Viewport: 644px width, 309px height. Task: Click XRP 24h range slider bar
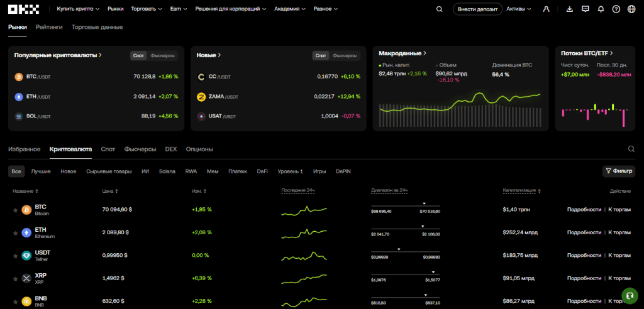(x=406, y=274)
